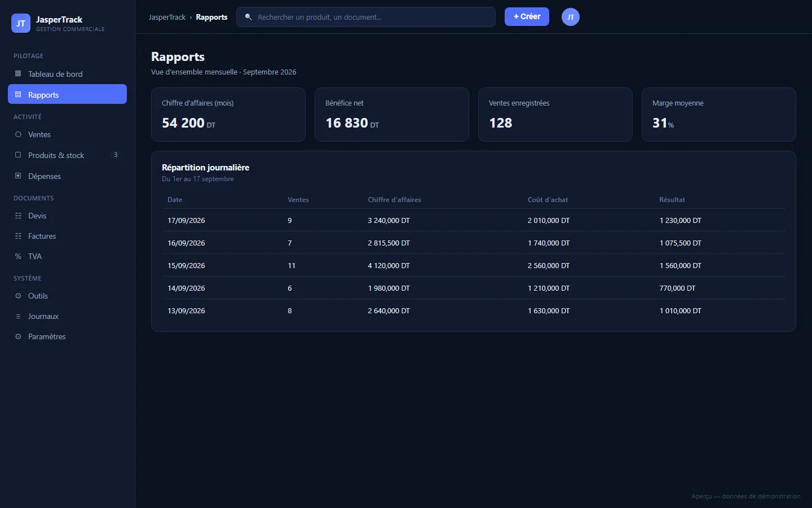Click the Outils gear icon
This screenshot has width=812, height=508.
coord(18,296)
